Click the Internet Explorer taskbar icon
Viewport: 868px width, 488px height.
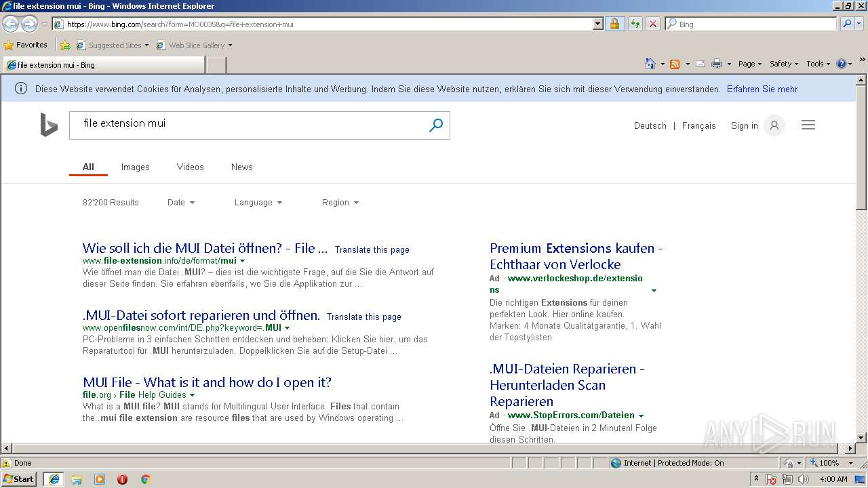[54, 479]
